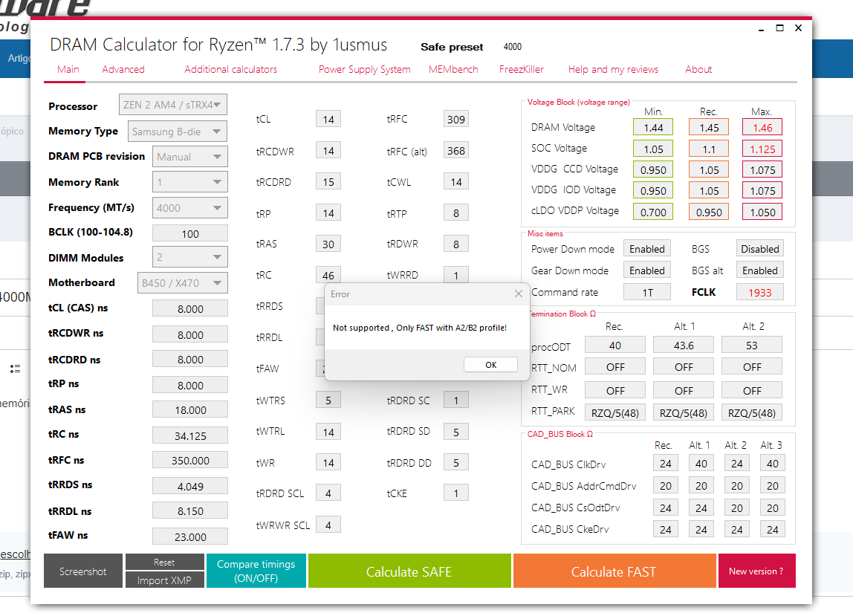
Task: Go to the Additional calculators tab
Action: coord(230,69)
